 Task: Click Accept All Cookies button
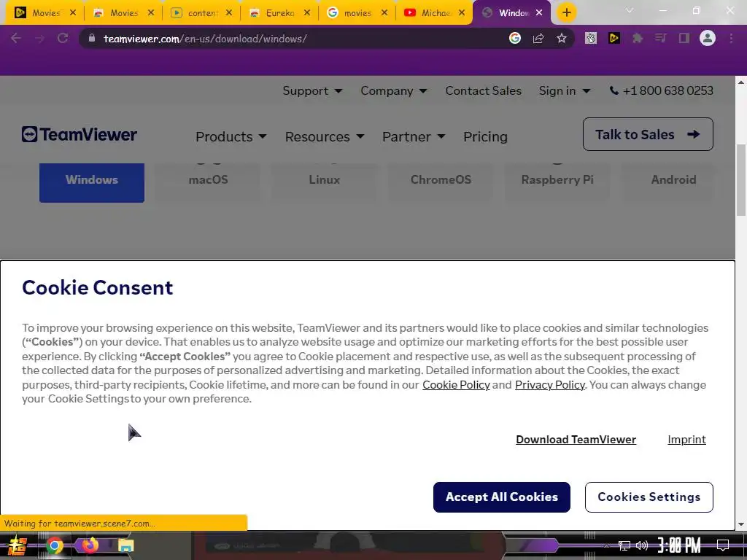tap(502, 497)
